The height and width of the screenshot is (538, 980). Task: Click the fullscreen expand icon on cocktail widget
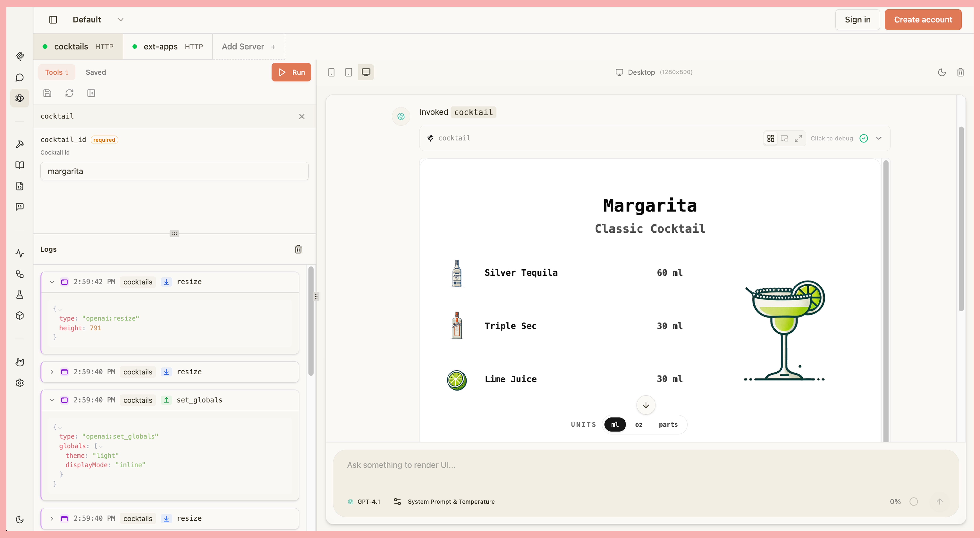coord(798,139)
